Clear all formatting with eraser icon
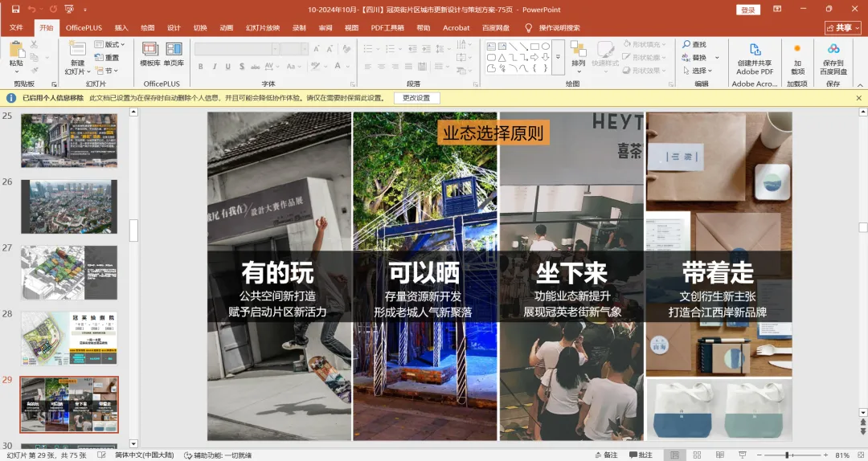Image resolution: width=868 pixels, height=461 pixels. [346, 49]
